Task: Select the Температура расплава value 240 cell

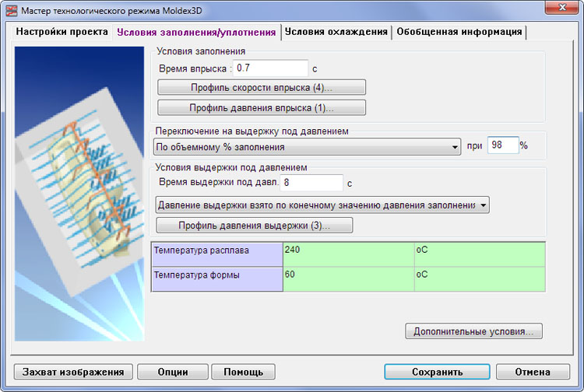Action: [349, 254]
